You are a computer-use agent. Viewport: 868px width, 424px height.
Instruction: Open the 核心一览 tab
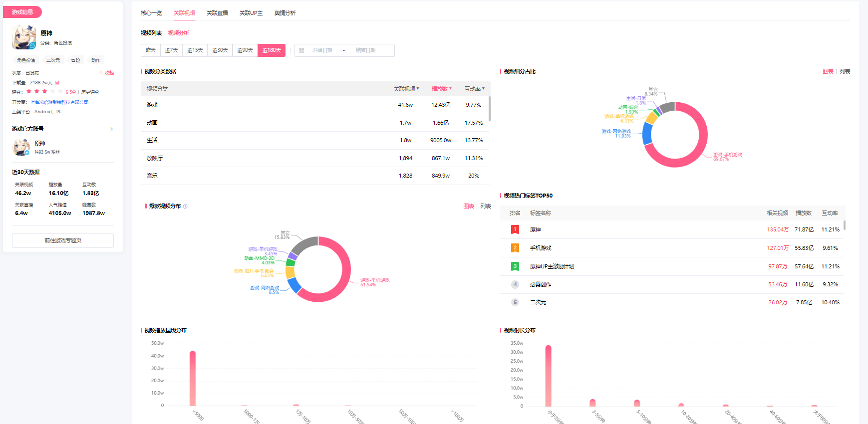(151, 13)
